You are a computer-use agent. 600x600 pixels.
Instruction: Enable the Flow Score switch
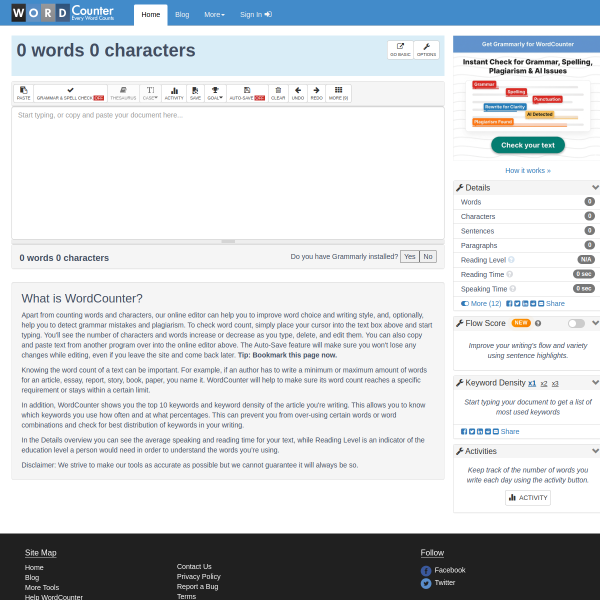pos(576,323)
